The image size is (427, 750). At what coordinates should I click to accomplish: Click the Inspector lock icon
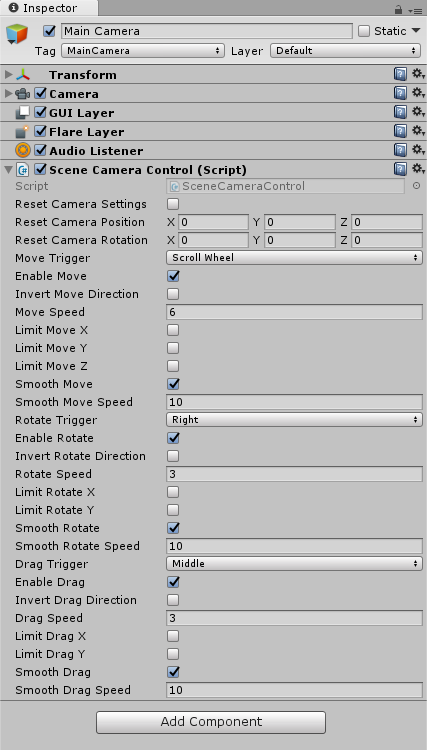pyautogui.click(x=398, y=9)
